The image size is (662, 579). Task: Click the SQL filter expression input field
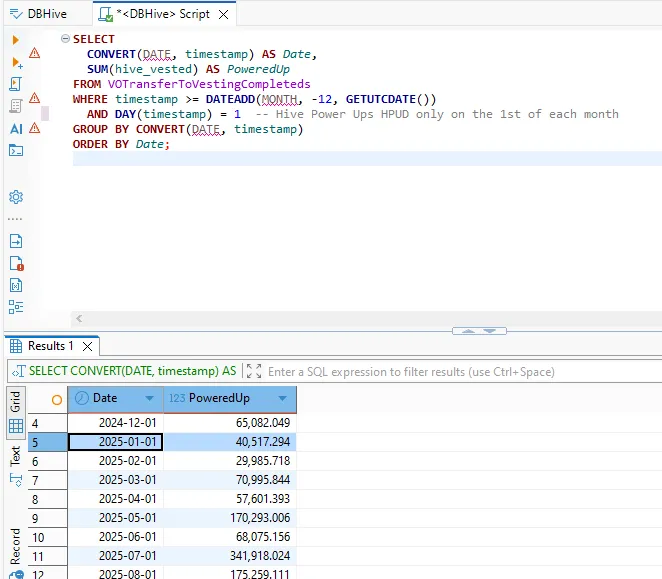coord(462,372)
